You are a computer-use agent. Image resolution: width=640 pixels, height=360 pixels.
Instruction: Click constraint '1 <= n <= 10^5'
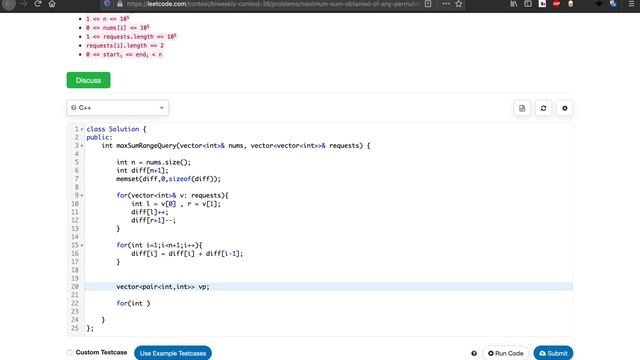click(108, 19)
